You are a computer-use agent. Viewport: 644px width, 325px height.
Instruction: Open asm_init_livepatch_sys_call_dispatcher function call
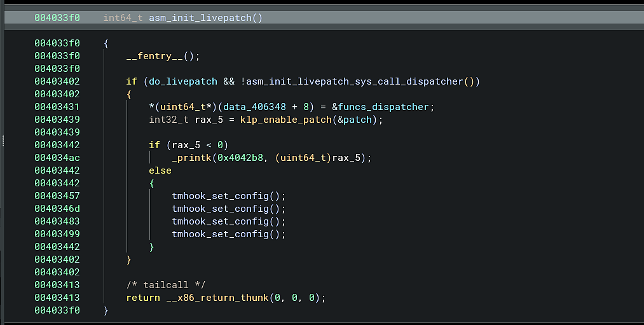(355, 81)
